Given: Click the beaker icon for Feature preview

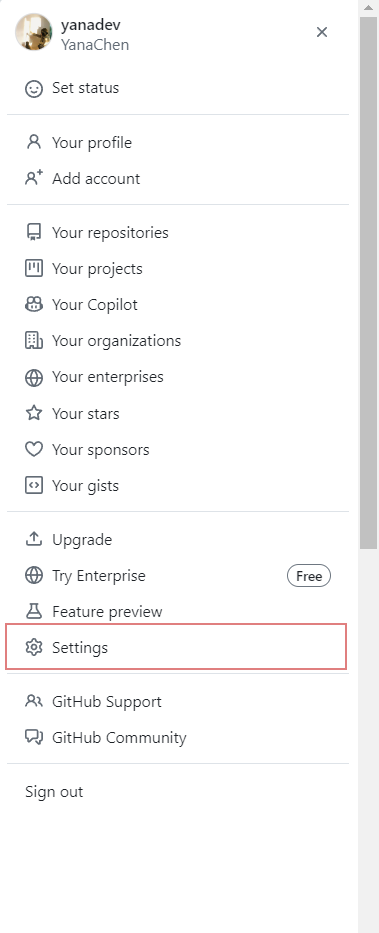Looking at the screenshot, I should pyautogui.click(x=34, y=611).
